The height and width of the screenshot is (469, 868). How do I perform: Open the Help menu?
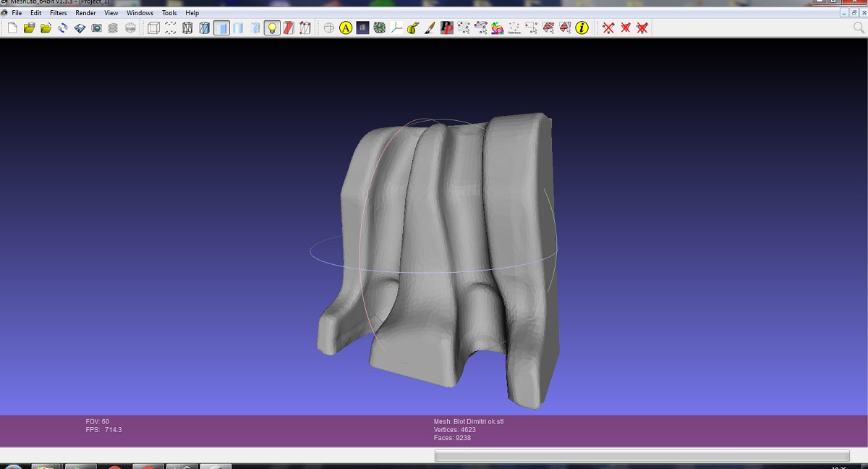[192, 13]
